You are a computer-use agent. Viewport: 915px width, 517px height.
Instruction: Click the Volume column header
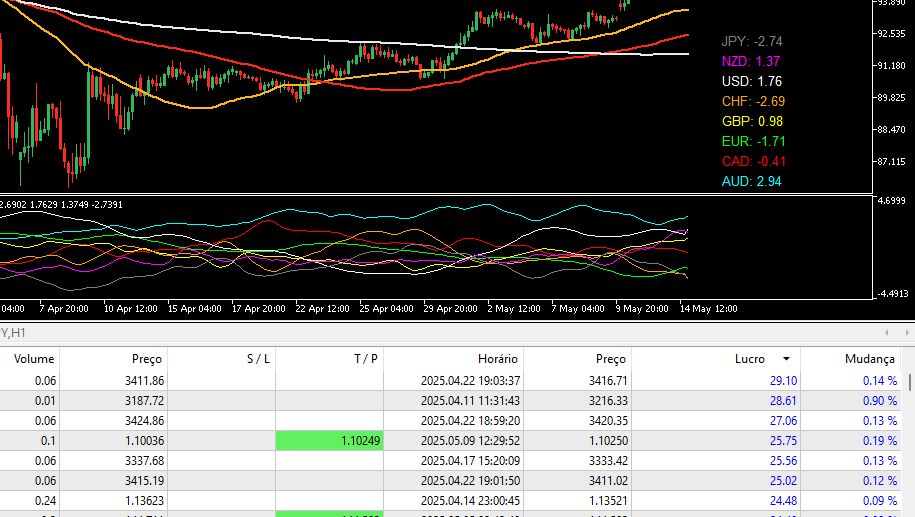point(34,359)
